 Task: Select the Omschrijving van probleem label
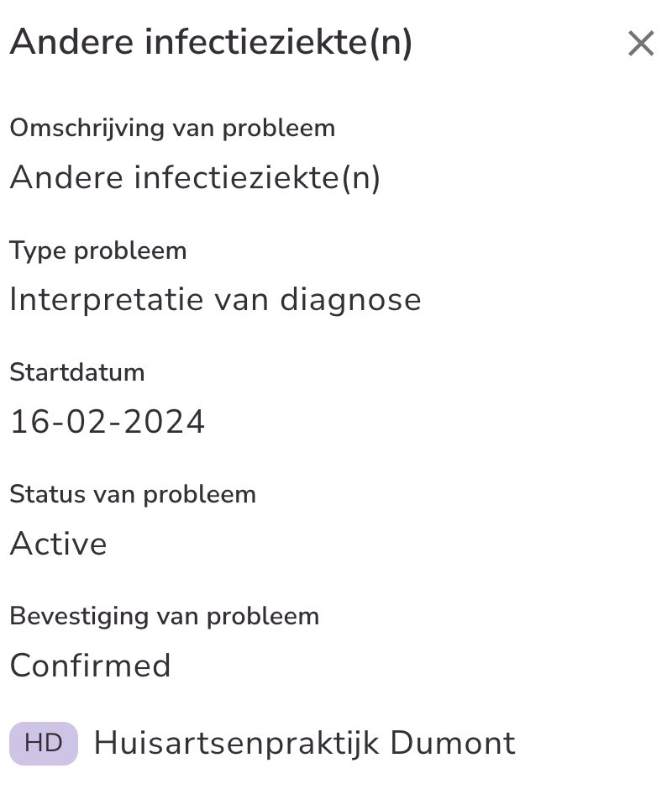[172, 129]
